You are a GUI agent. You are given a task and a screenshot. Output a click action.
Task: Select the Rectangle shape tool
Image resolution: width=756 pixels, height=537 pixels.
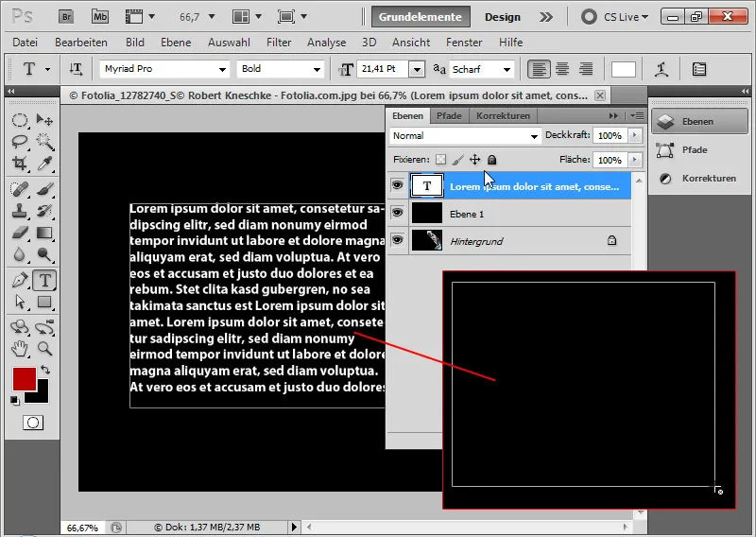tap(44, 302)
